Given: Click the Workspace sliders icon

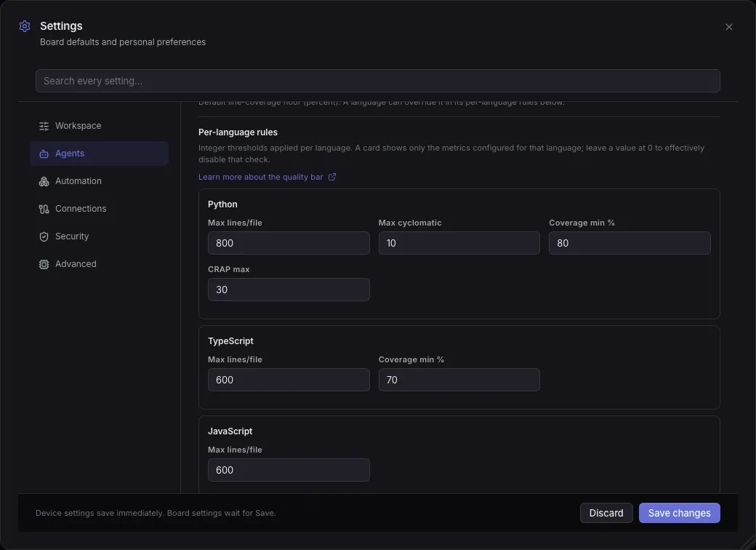Looking at the screenshot, I should point(44,126).
